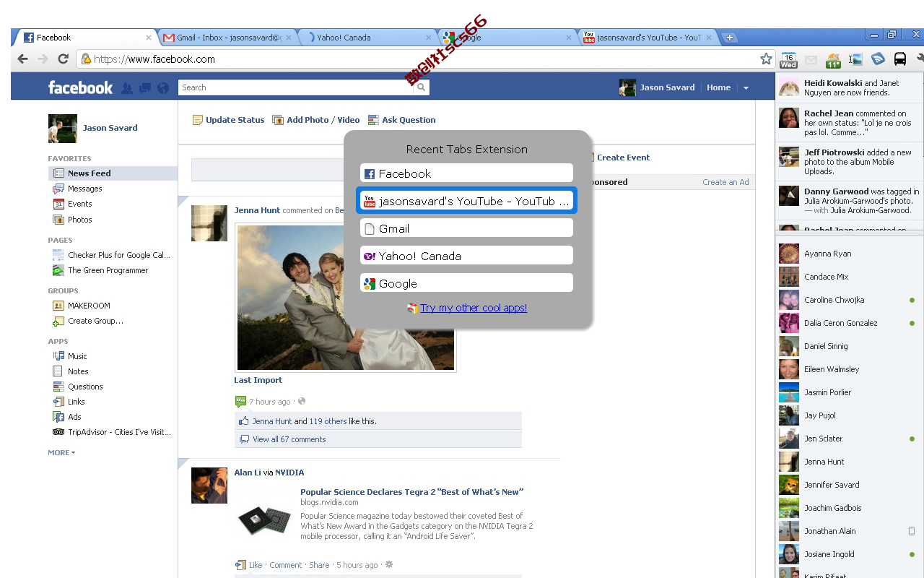This screenshot has width=924, height=578.
Task: Choose Facebook in the Recent Tabs list
Action: 466,173
